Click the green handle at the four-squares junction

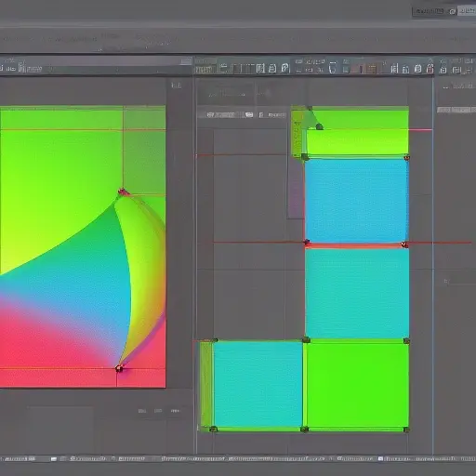point(306,340)
